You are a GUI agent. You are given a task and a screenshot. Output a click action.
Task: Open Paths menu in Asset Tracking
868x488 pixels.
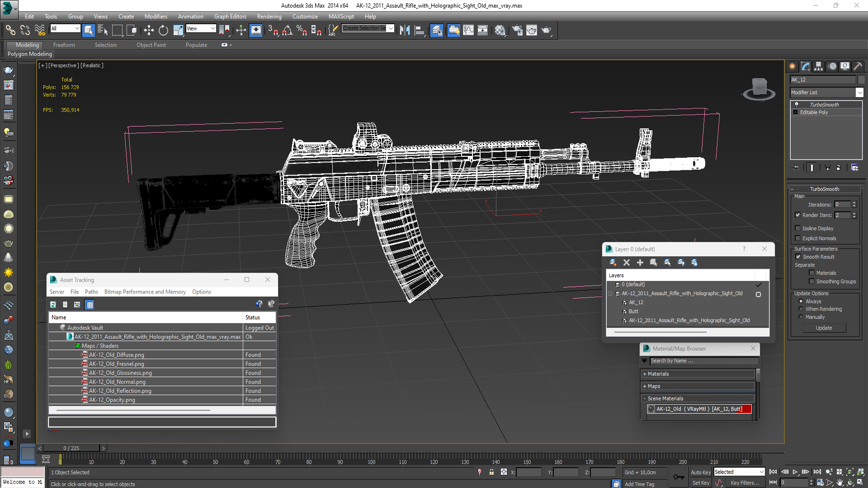tap(91, 292)
